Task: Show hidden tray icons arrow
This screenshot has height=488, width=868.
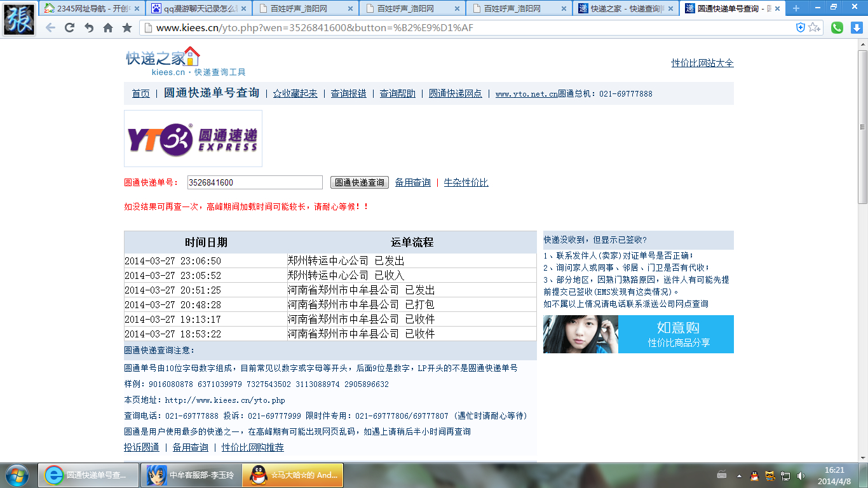Action: [x=739, y=475]
